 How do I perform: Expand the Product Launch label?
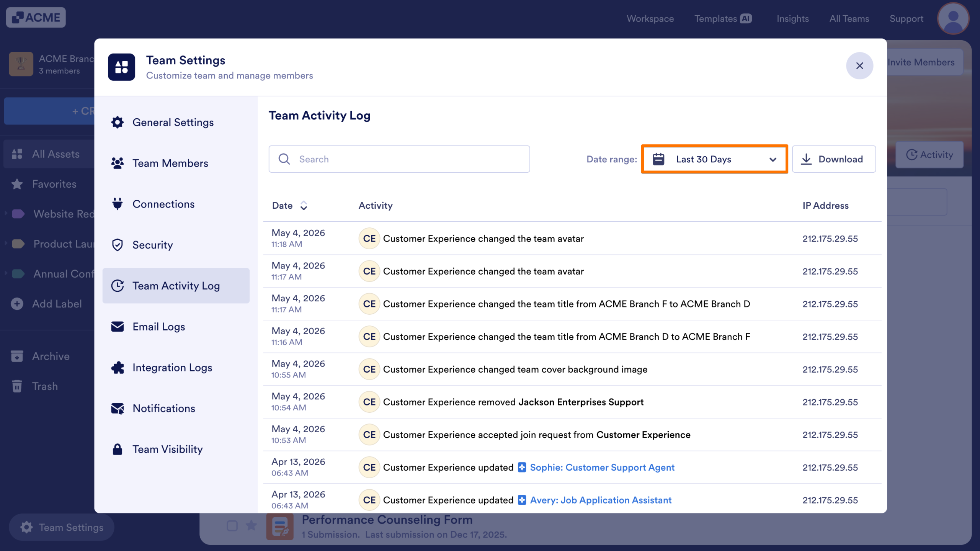coord(6,244)
